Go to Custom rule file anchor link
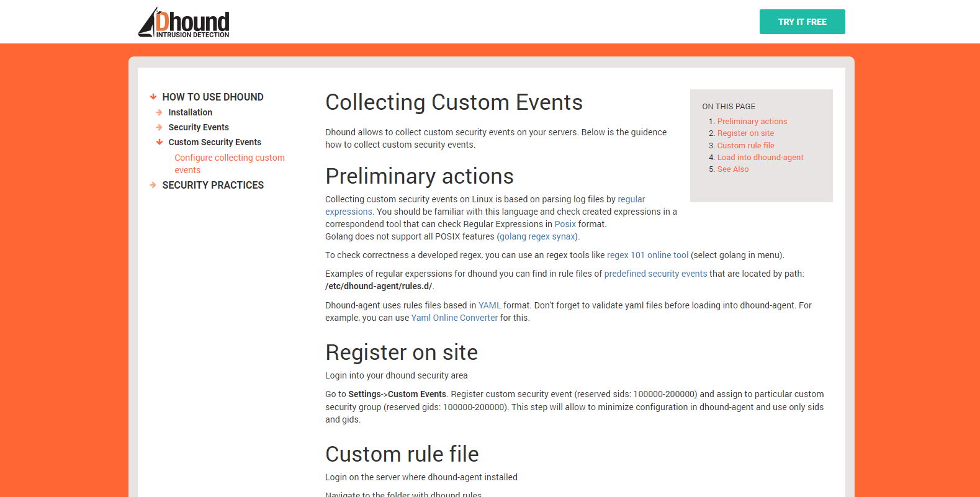Image resolution: width=980 pixels, height=497 pixels. pyautogui.click(x=745, y=146)
